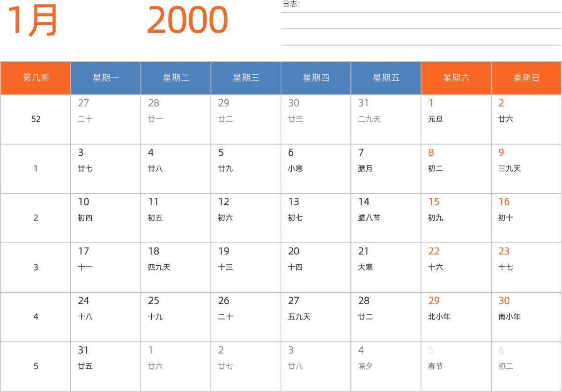Click the week number 1 cell
The width and height of the screenshot is (562, 392).
[36, 169]
